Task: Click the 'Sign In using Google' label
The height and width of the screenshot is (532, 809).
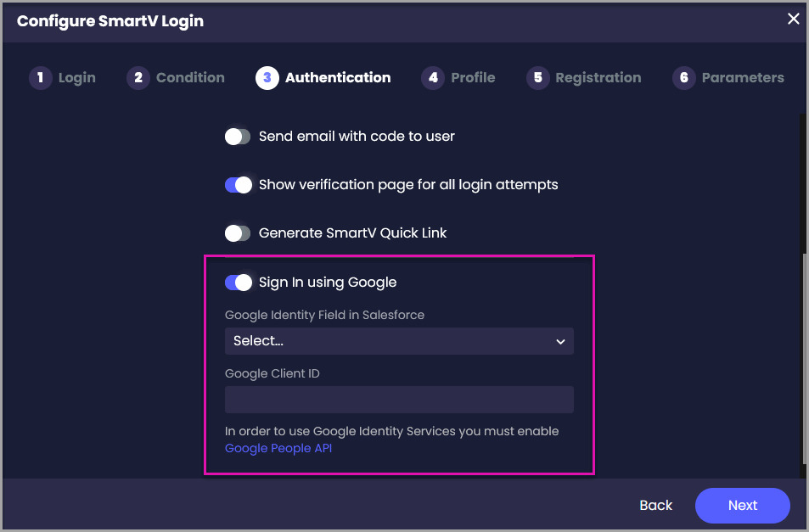Action: coord(328,283)
